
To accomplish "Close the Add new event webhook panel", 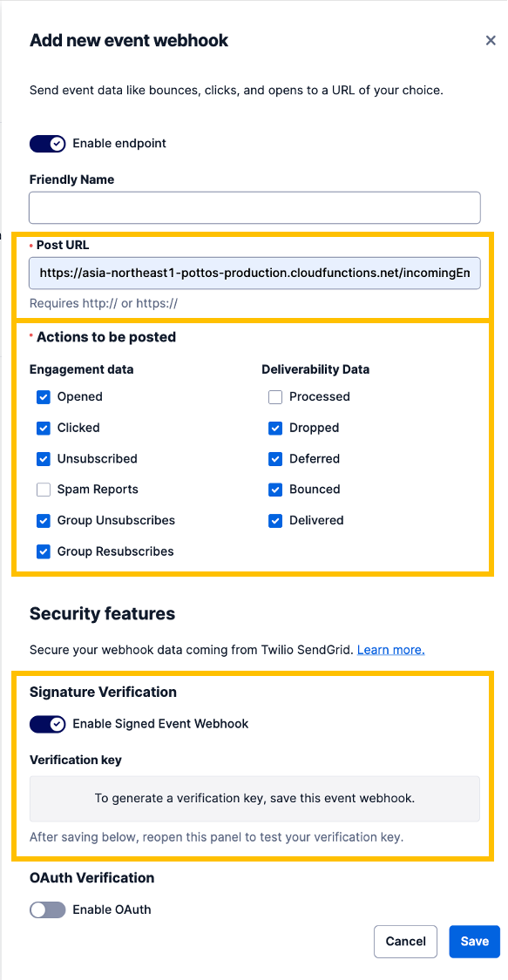I will pos(491,41).
